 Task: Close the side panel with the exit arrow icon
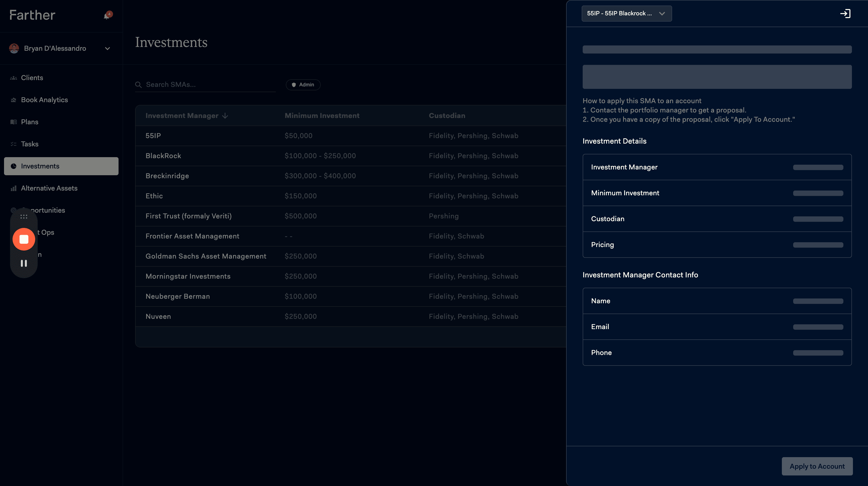pos(845,14)
